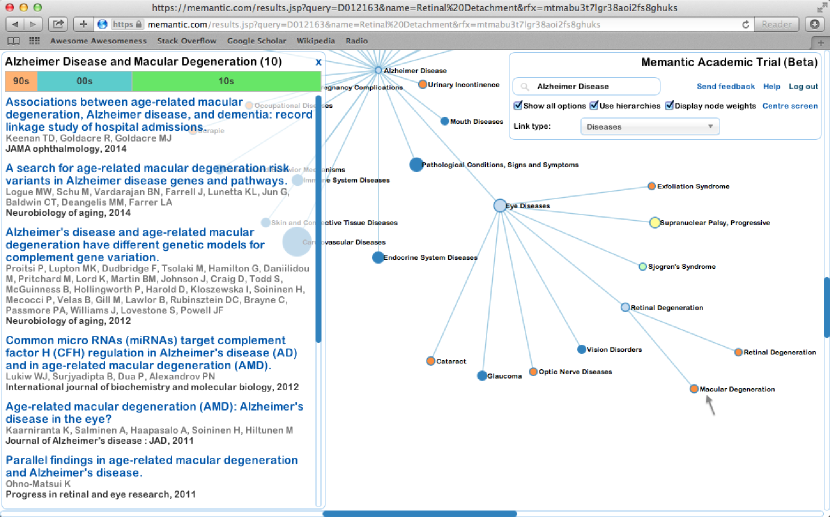The height and width of the screenshot is (517, 830).
Task: Click the Macular Degeneration node
Action: tap(694, 389)
